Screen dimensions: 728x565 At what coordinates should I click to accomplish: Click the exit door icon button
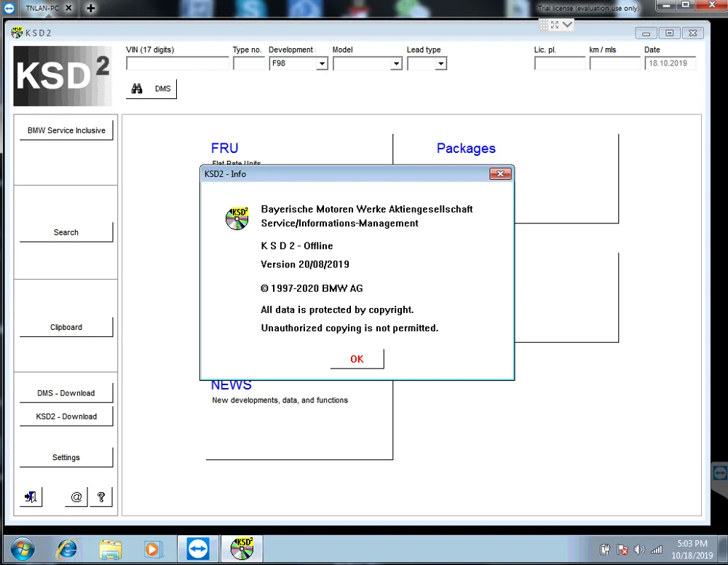[x=31, y=497]
